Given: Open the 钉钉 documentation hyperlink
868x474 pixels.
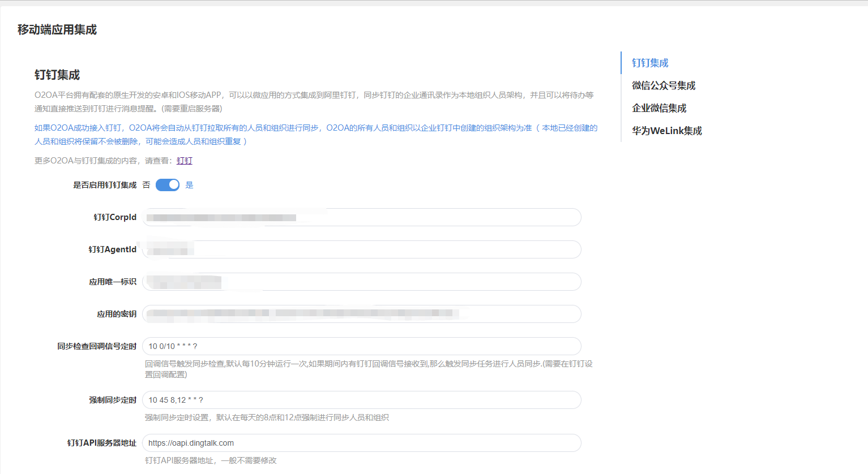Looking at the screenshot, I should point(184,161).
